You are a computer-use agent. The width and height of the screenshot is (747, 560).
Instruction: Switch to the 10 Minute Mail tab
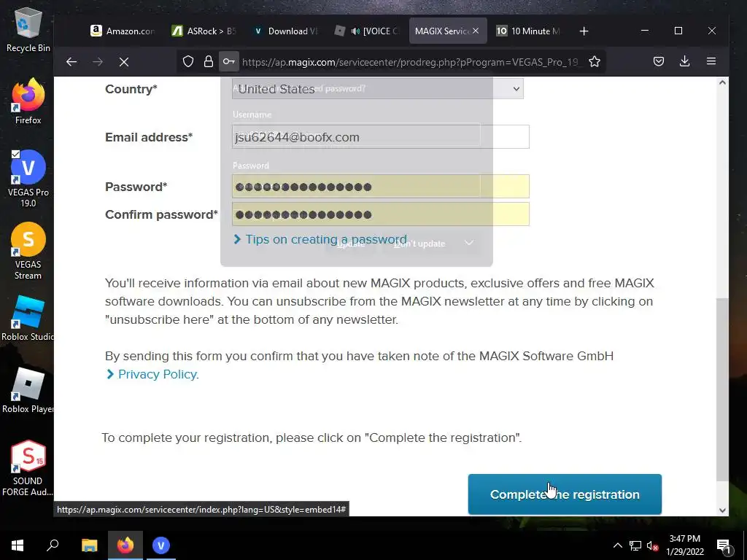click(x=529, y=31)
